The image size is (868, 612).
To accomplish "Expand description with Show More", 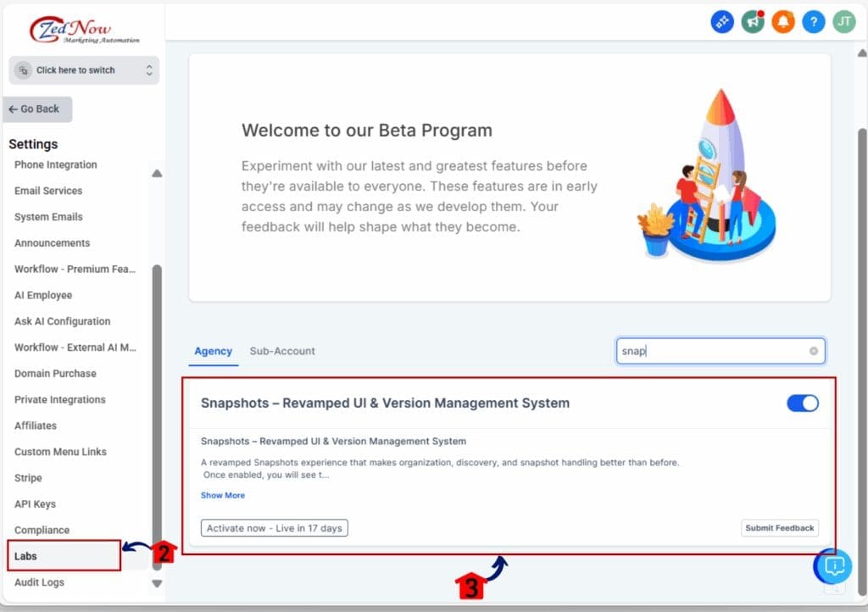I will (222, 495).
